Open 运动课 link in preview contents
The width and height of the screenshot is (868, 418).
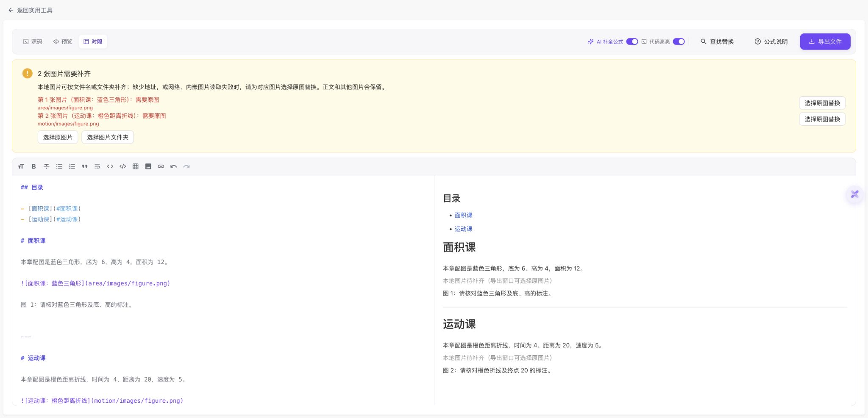pyautogui.click(x=463, y=229)
